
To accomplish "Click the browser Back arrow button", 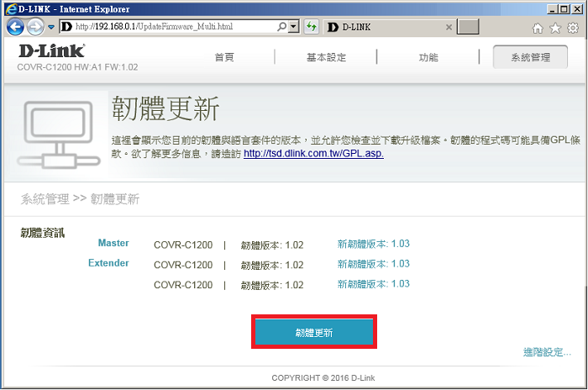I will [15, 27].
